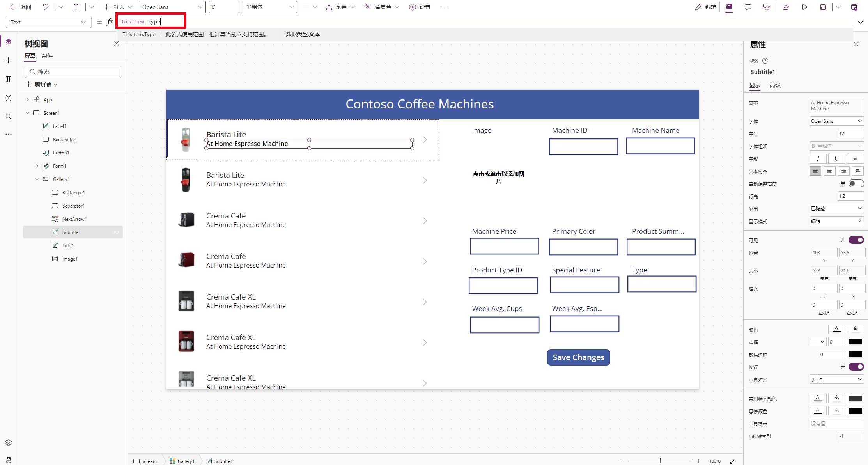
Task: Click the 编辑 edit pencil button
Action: 706,7
